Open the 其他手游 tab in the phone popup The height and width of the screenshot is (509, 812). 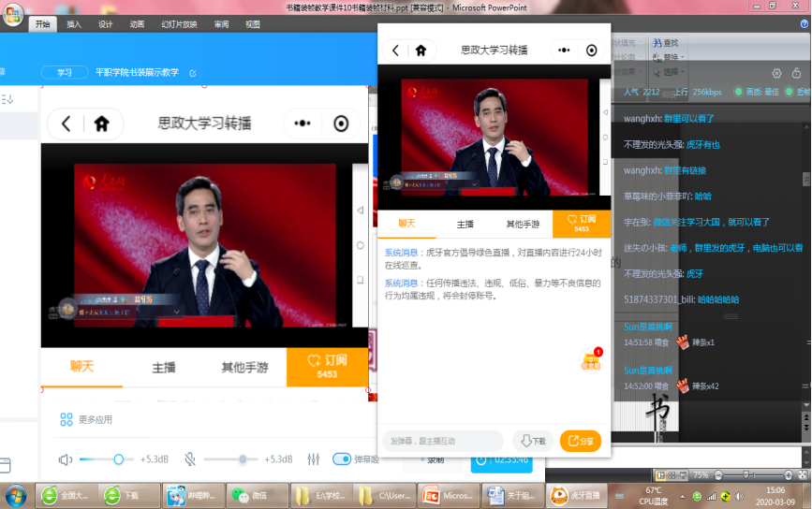point(523,224)
